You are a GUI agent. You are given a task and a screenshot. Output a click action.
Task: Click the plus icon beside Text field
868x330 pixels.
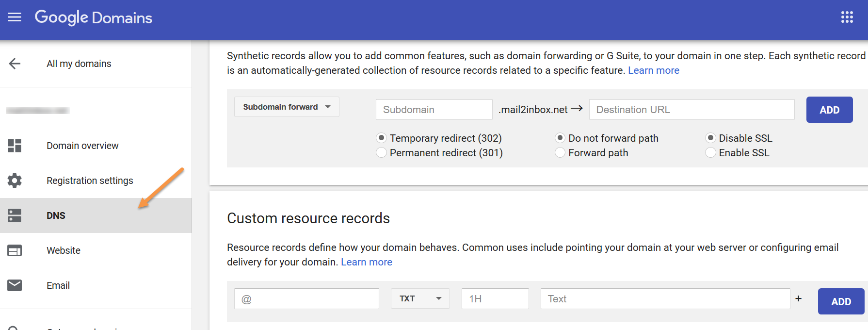point(798,298)
